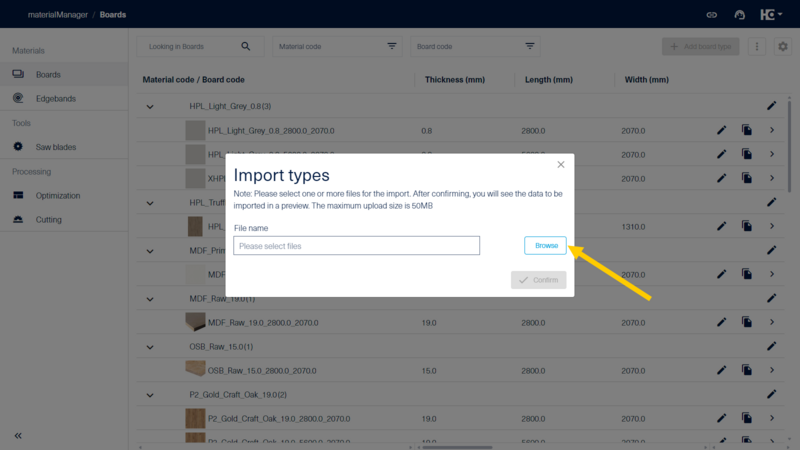The height and width of the screenshot is (450, 800).
Task: Edit board HPL_Light_Grey_0.8_2800.0_2070.0
Action: [x=721, y=130]
